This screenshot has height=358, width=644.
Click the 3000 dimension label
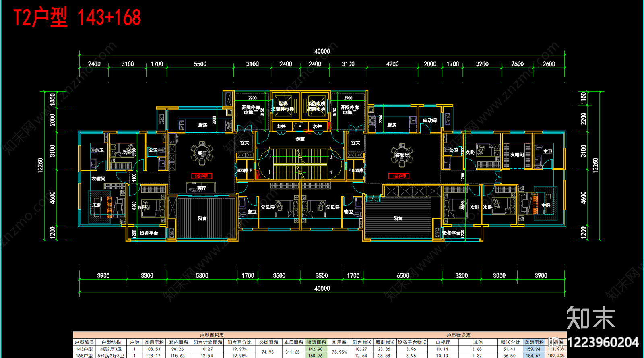[x=499, y=275]
